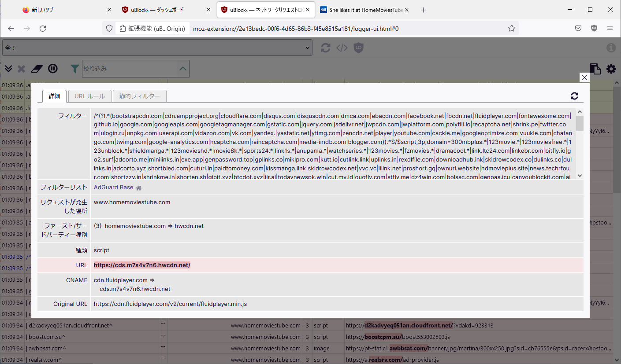Collapse the 絞り込み filter field chevron

coord(182,69)
